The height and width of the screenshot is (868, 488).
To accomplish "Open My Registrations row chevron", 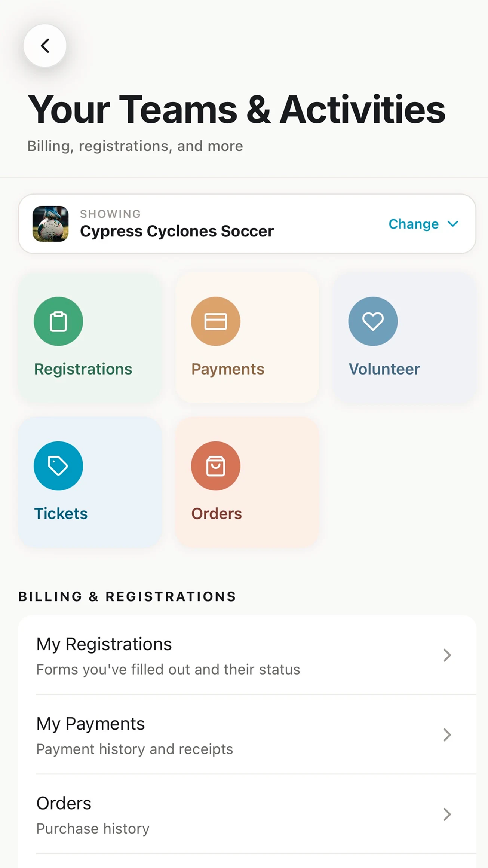I will [x=447, y=655].
